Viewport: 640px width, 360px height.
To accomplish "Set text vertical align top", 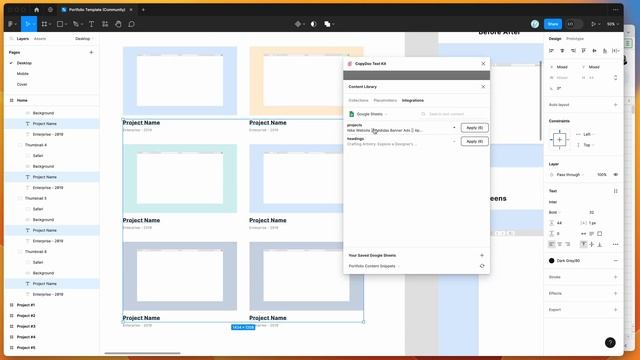I will (584, 244).
